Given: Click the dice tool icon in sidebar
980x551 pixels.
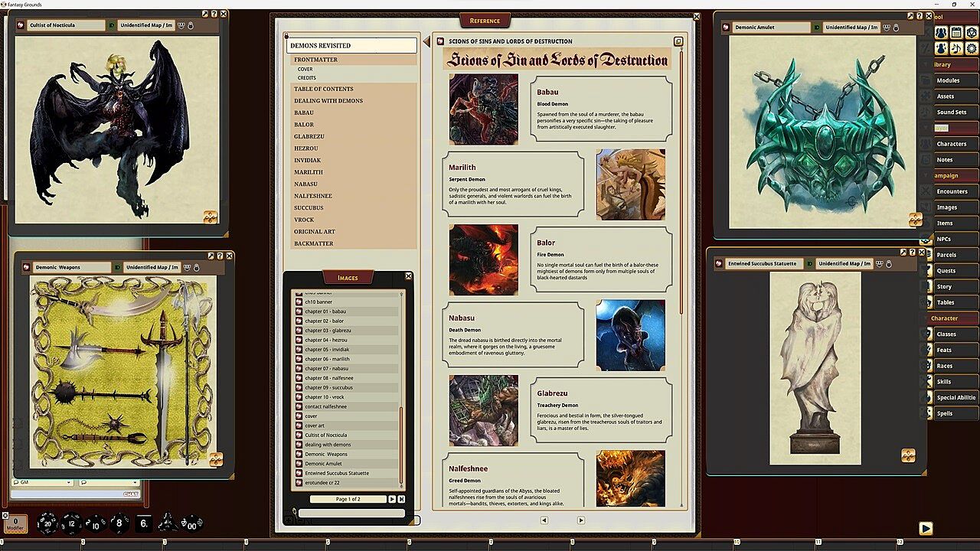Looking at the screenshot, I should tap(972, 32).
